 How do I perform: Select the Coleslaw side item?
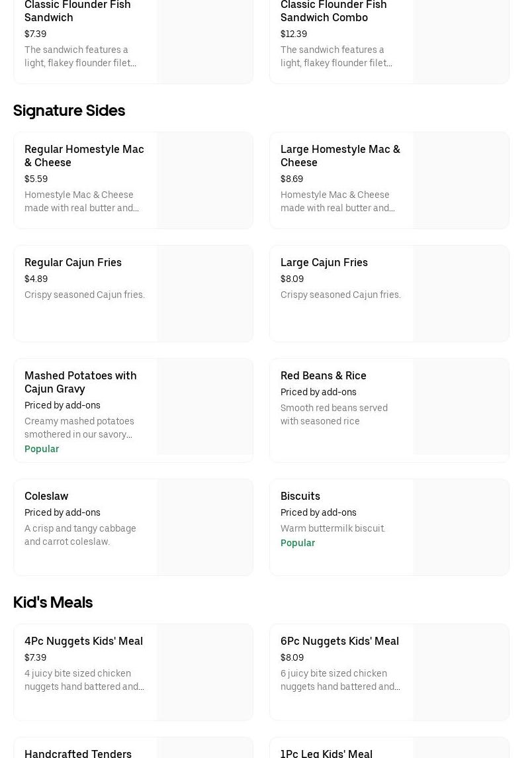[46, 496]
